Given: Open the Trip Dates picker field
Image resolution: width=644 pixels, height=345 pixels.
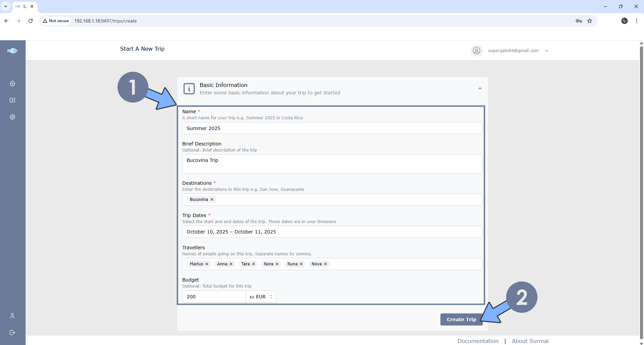Looking at the screenshot, I should click(332, 232).
